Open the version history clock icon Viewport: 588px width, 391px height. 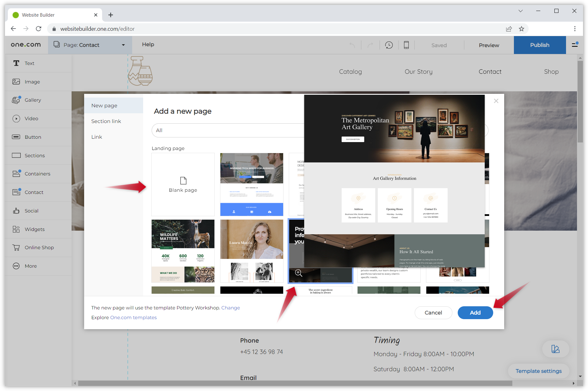(389, 45)
